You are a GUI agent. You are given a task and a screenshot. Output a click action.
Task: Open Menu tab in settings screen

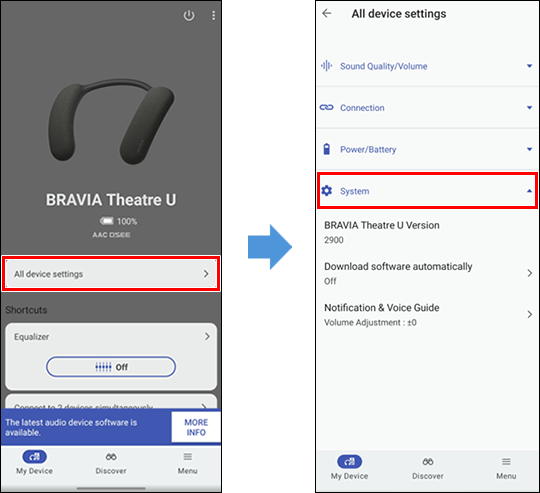pyautogui.click(x=506, y=468)
